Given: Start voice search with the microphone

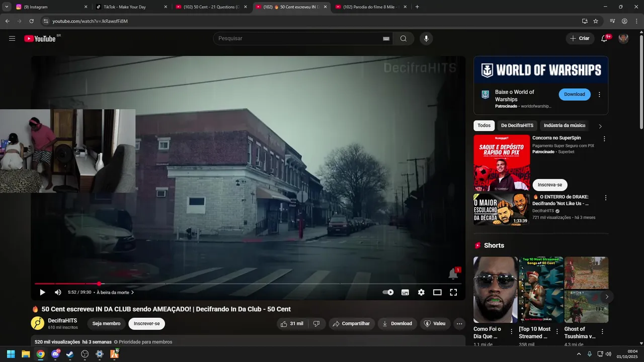Looking at the screenshot, I should (426, 39).
